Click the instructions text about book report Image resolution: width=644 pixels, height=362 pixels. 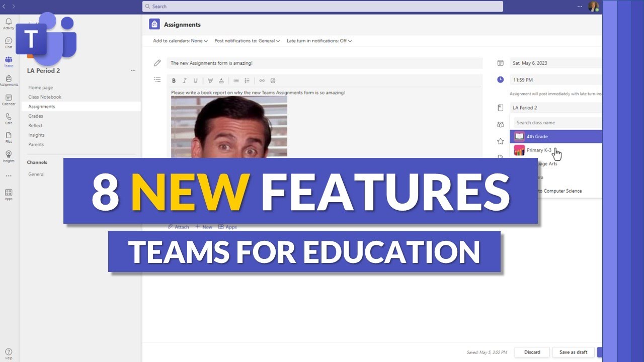(258, 93)
